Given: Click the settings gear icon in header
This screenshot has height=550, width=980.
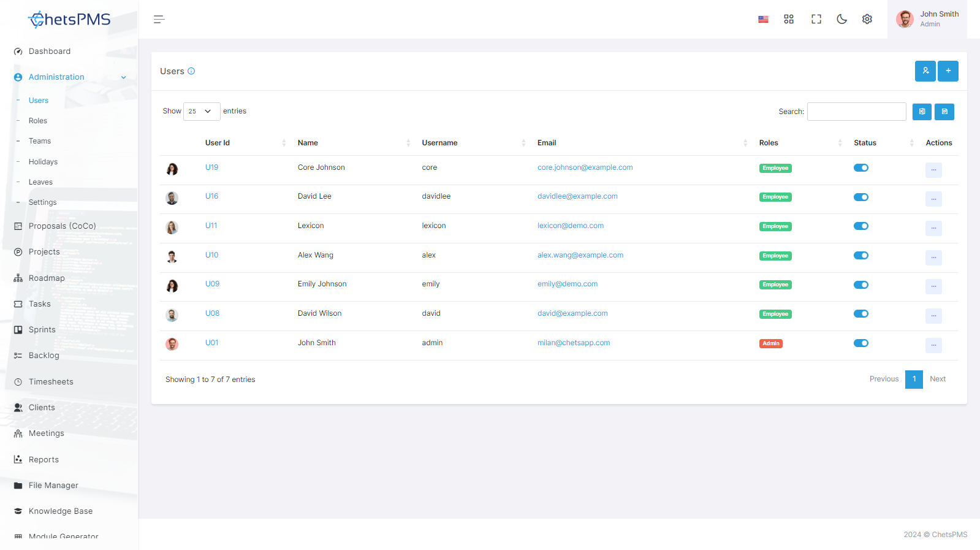Looking at the screenshot, I should click(867, 19).
